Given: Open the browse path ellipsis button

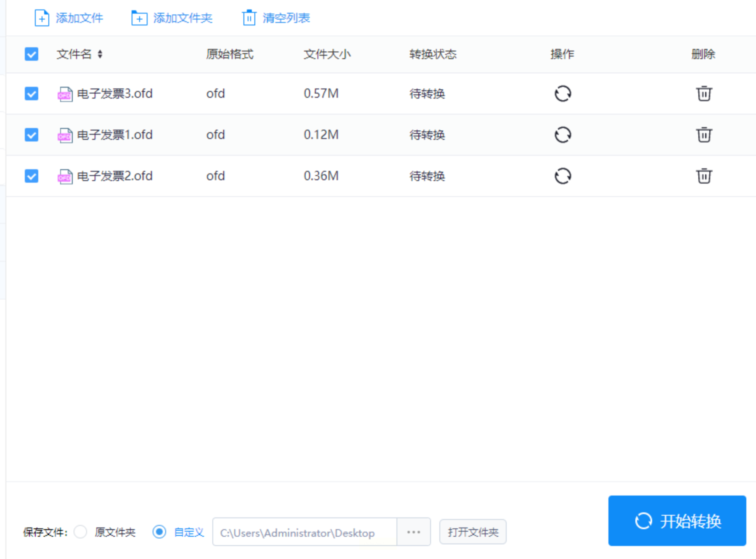Looking at the screenshot, I should [x=414, y=532].
